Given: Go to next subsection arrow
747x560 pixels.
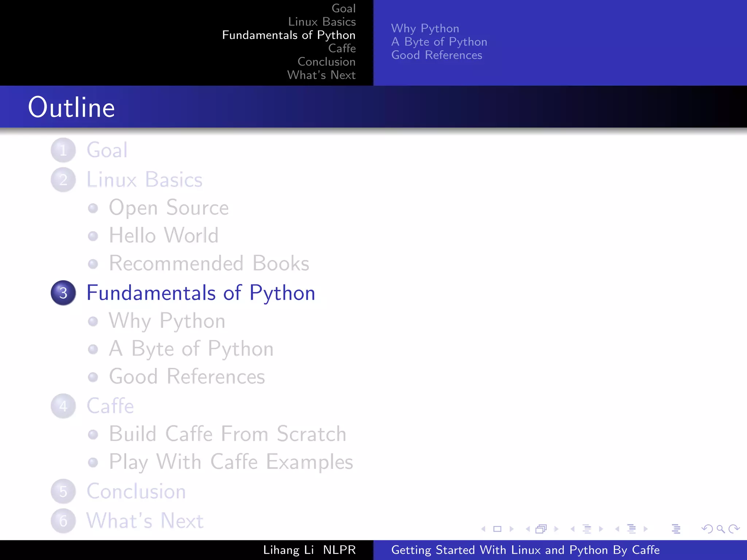Looking at the screenshot, I should tap(601, 529).
